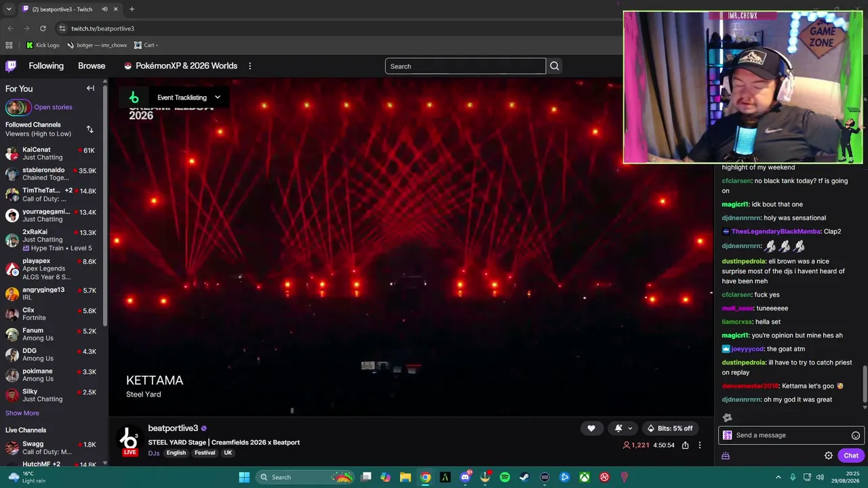This screenshot has width=868, height=488.
Task: Click the search magnifier button
Action: pyautogui.click(x=554, y=66)
